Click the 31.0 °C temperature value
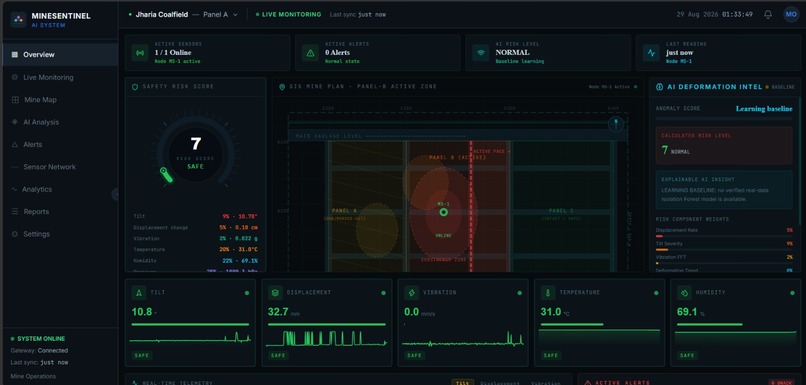Viewport: 806px width, 385px height. pyautogui.click(x=555, y=312)
